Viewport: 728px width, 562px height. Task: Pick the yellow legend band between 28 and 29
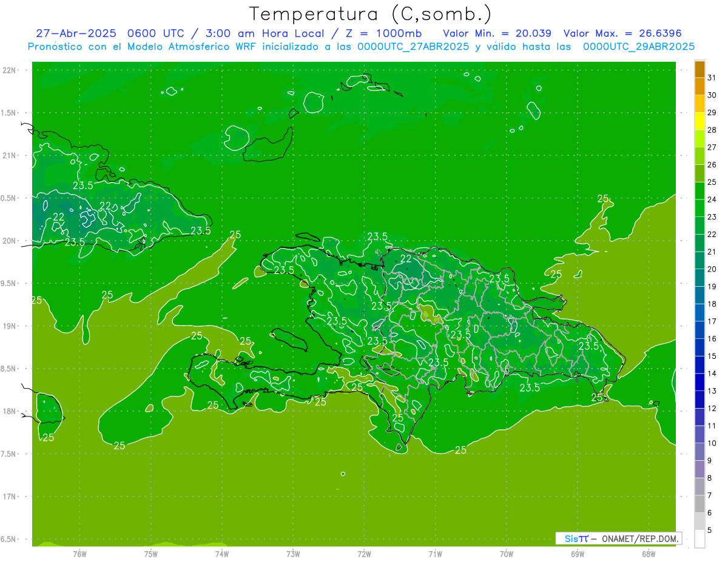(699, 121)
